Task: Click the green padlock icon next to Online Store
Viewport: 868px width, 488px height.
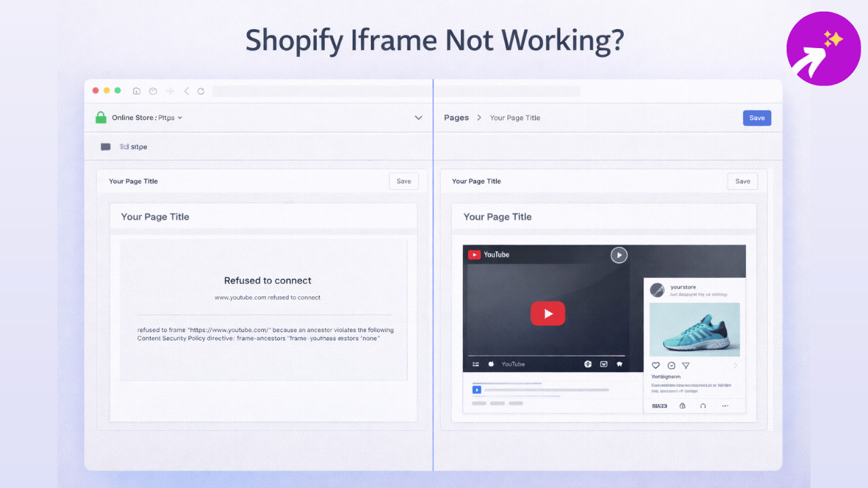Action: coord(100,117)
